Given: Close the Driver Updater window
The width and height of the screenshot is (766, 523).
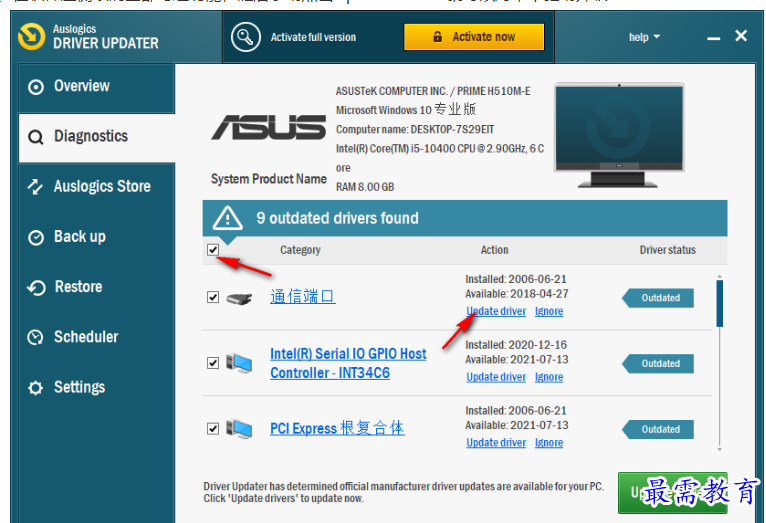Looking at the screenshot, I should pyautogui.click(x=741, y=36).
